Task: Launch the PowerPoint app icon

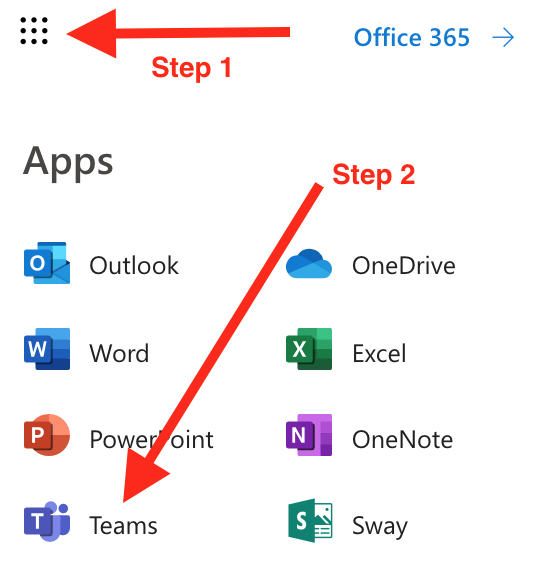Action: coord(47,435)
